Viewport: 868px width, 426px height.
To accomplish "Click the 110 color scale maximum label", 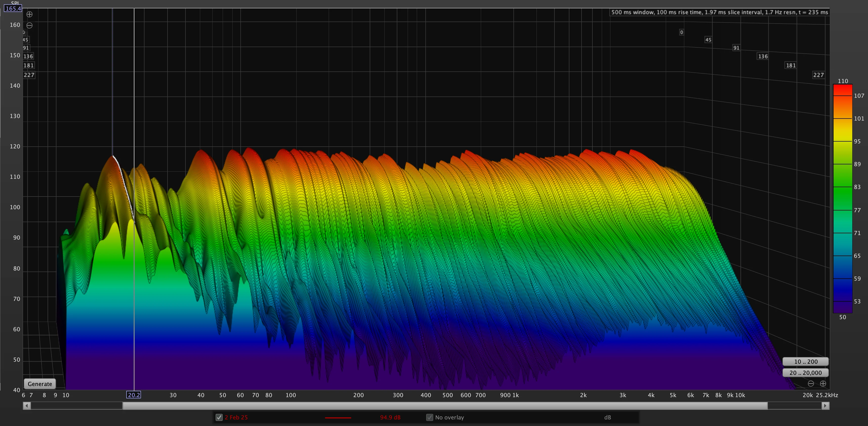I will (x=843, y=81).
